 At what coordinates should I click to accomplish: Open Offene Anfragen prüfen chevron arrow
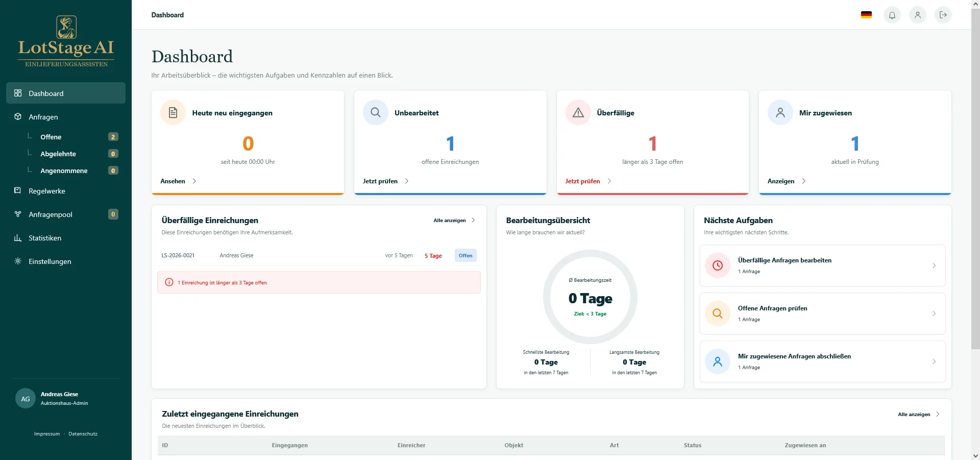pyautogui.click(x=934, y=313)
